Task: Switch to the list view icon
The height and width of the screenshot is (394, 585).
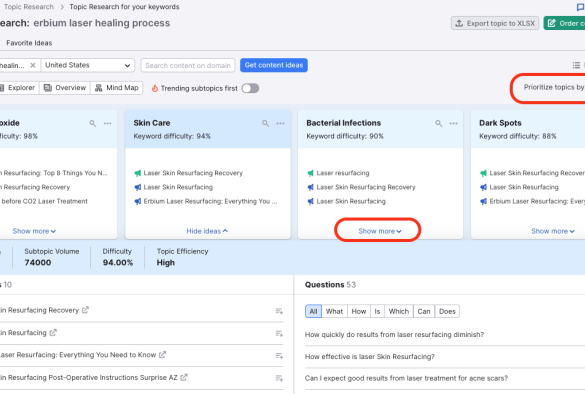Action: point(576,65)
